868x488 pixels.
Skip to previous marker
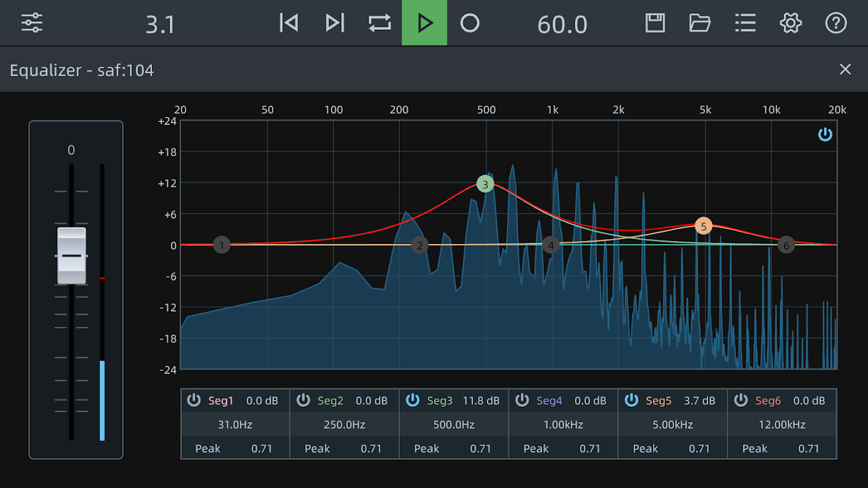289,23
